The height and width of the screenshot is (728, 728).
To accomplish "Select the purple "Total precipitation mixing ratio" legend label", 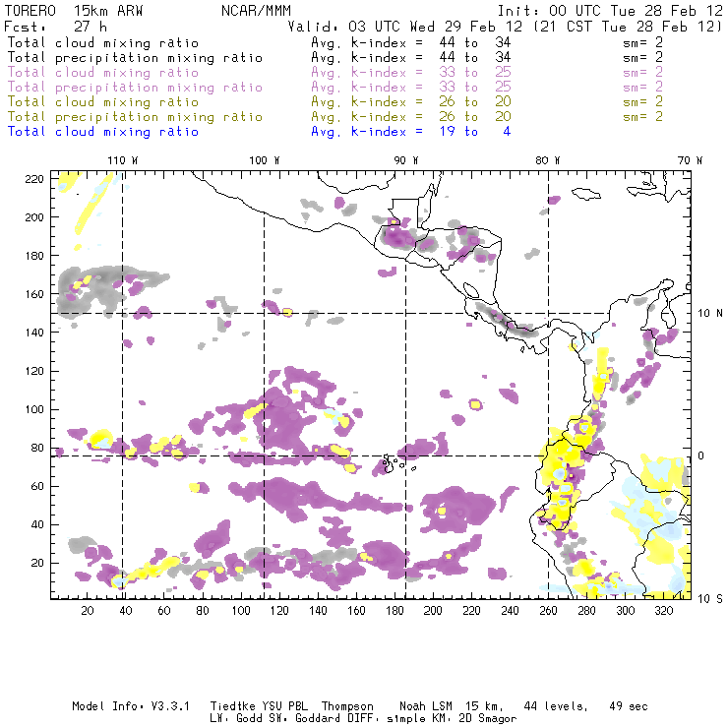I will [x=135, y=88].
